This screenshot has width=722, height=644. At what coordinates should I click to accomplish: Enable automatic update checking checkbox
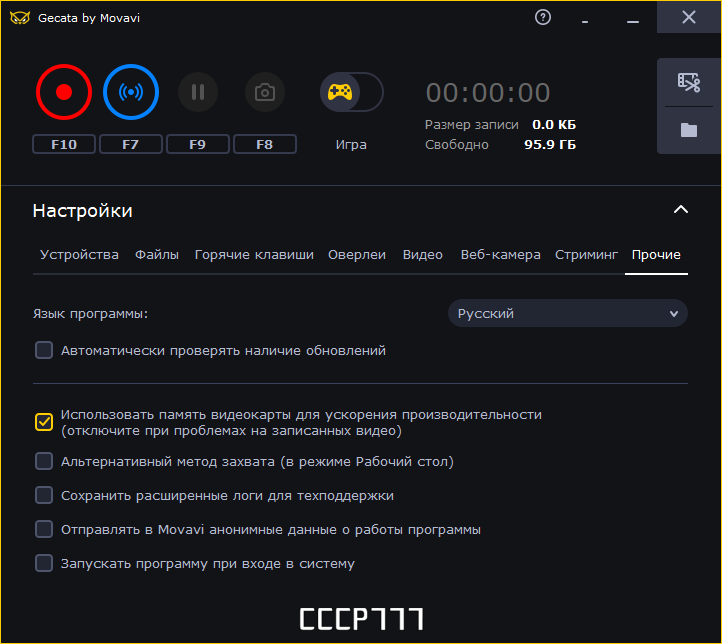(x=44, y=350)
